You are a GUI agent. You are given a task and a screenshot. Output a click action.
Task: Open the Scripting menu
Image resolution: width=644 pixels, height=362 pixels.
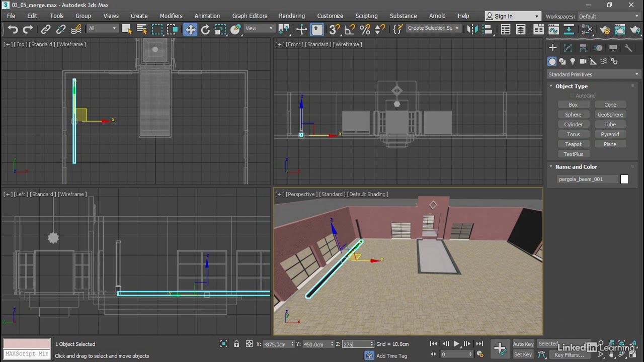pos(366,16)
